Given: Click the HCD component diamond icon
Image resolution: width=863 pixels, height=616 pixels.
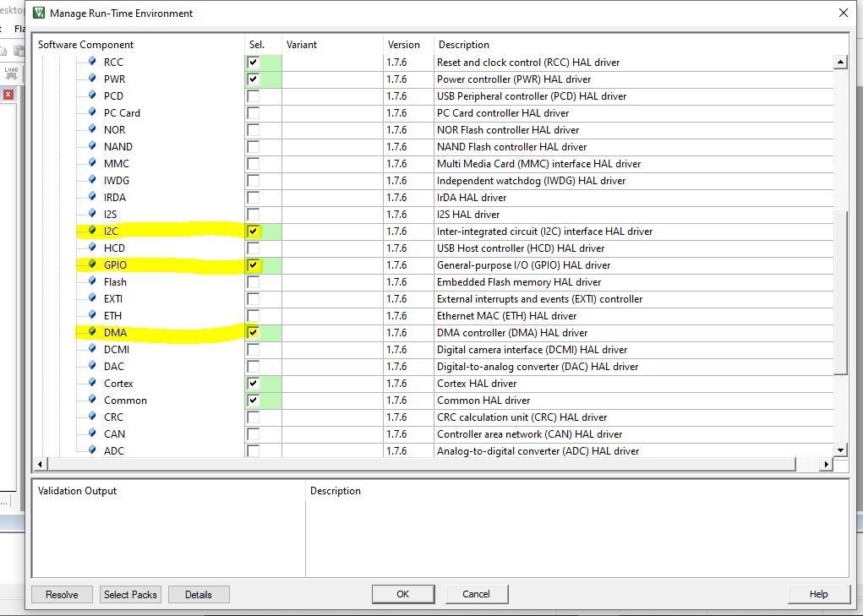Looking at the screenshot, I should pyautogui.click(x=92, y=248).
